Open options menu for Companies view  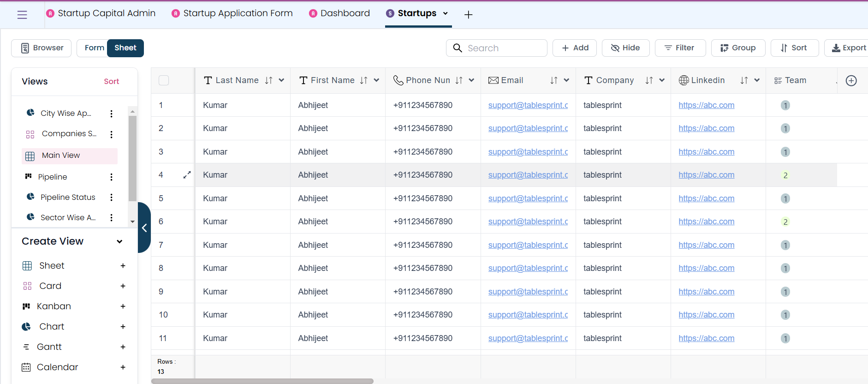coord(111,134)
